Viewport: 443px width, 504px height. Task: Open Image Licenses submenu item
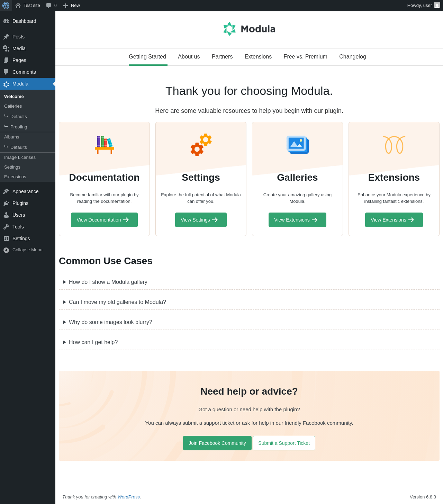pyautogui.click(x=28, y=157)
